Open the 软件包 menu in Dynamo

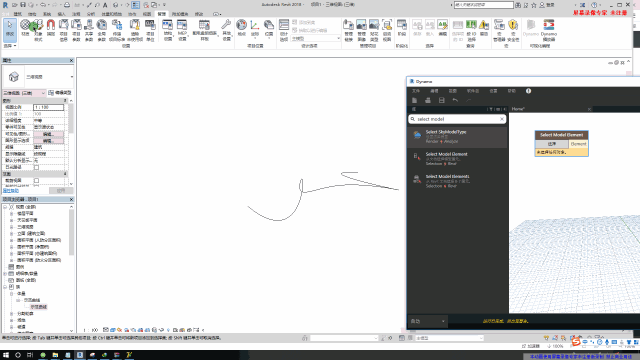click(473, 91)
